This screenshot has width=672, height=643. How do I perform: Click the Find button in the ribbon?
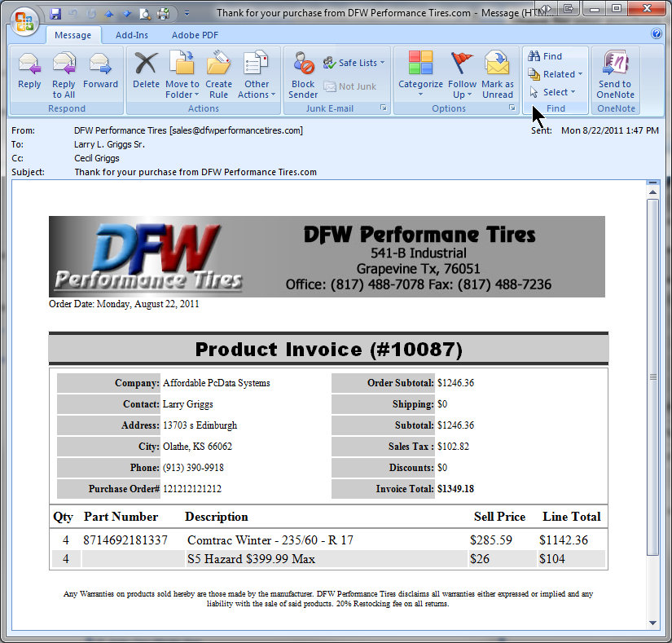(x=545, y=56)
